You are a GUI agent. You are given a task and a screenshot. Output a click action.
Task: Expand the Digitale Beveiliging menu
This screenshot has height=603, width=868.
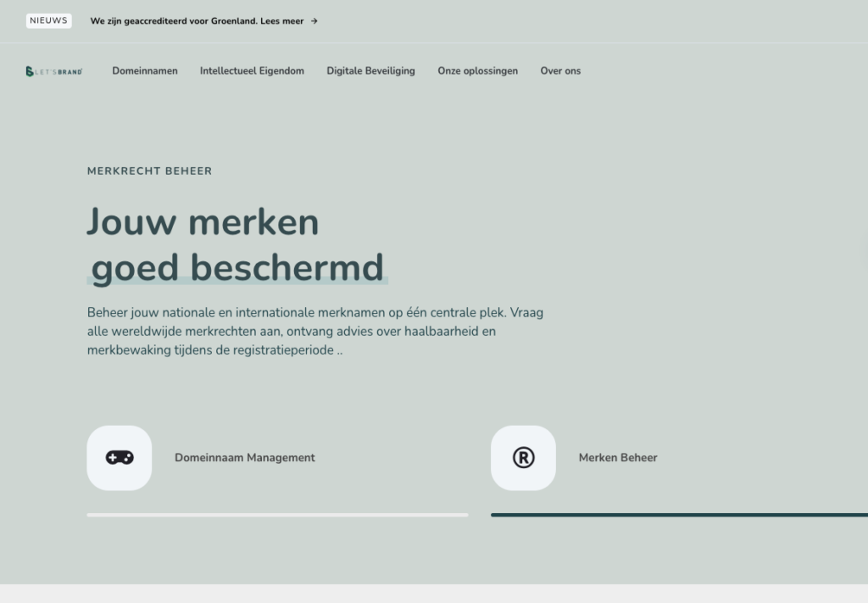(370, 71)
